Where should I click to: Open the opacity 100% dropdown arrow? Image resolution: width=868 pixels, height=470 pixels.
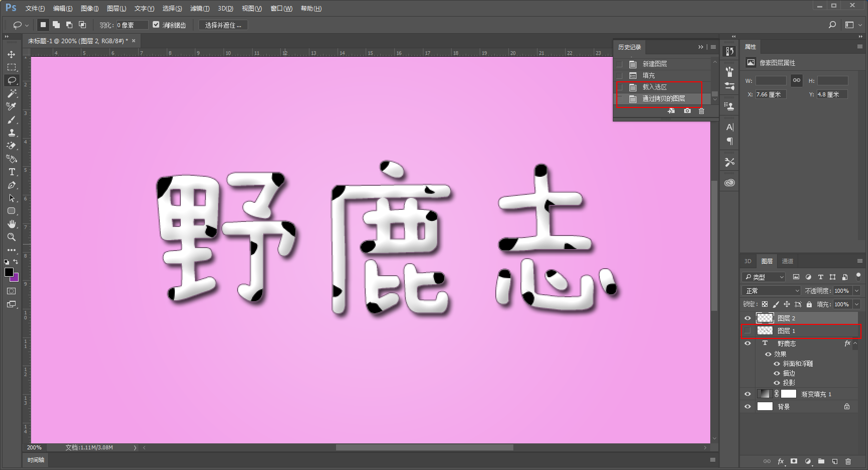[857, 291]
